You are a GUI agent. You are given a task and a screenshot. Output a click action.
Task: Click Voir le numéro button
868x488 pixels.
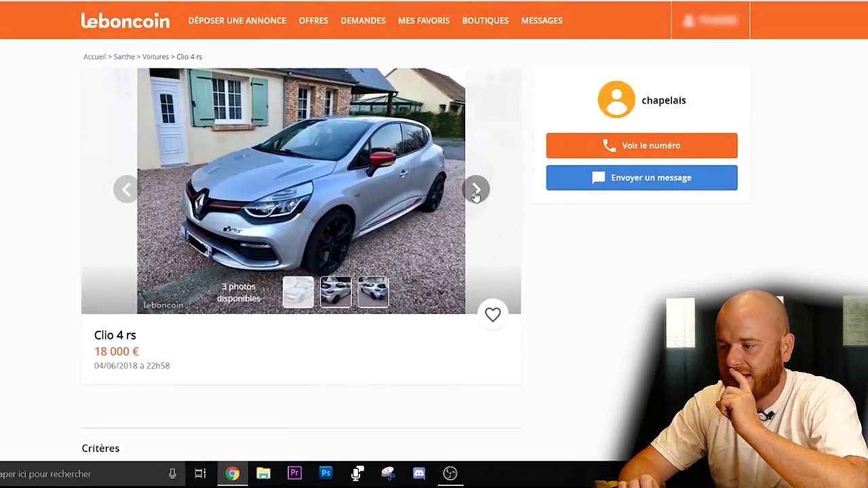pos(642,145)
